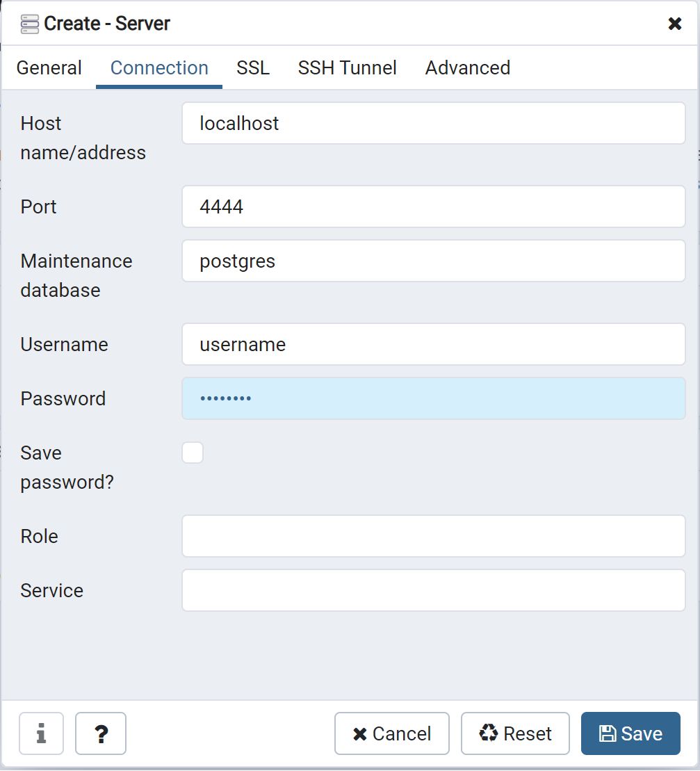The height and width of the screenshot is (771, 700).
Task: Click the Maintenance database field
Action: (x=434, y=261)
